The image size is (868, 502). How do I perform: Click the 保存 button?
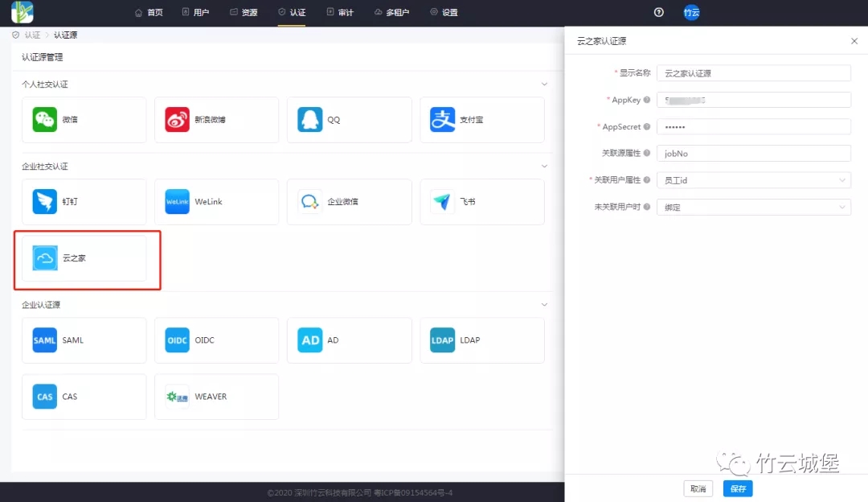pos(738,488)
